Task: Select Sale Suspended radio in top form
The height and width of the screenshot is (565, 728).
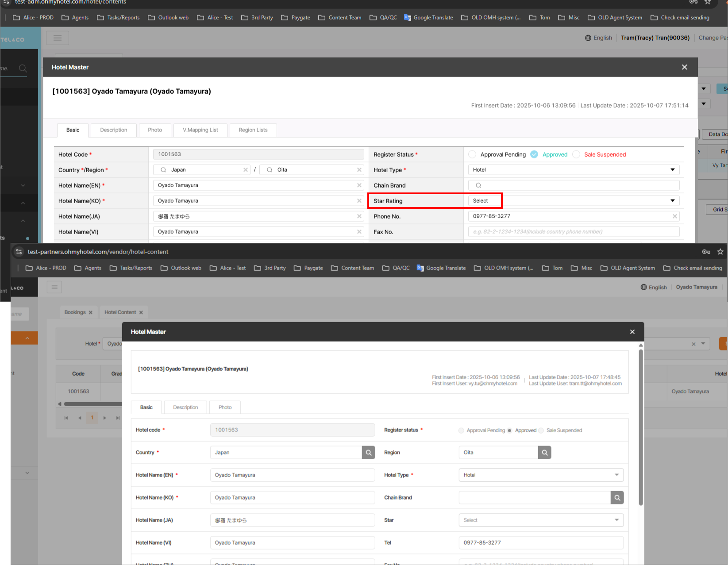Action: pos(576,154)
